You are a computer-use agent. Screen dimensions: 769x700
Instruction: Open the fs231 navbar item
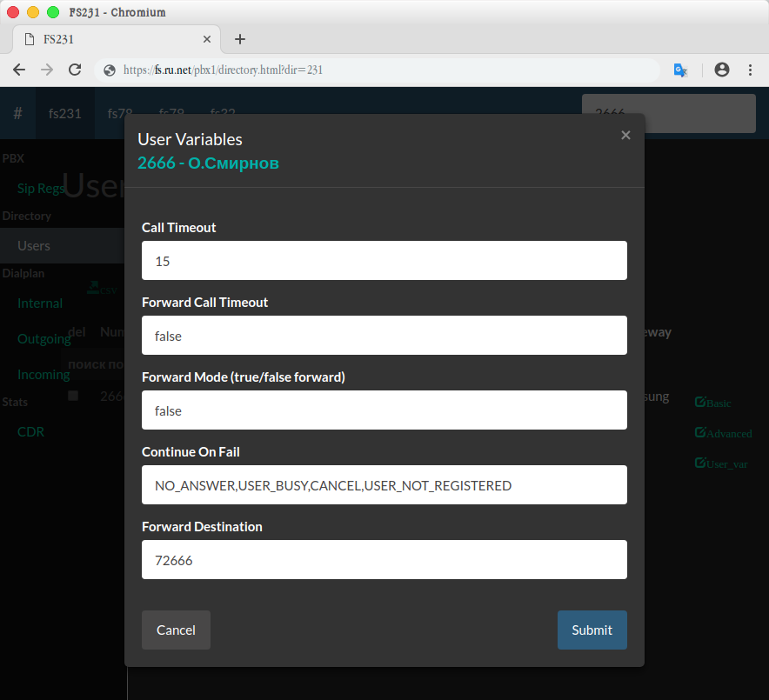point(64,113)
